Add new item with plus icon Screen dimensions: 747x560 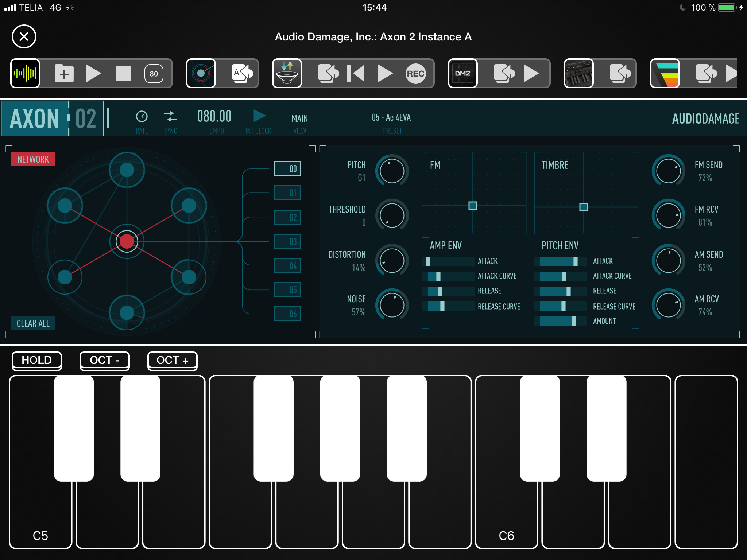tap(64, 74)
